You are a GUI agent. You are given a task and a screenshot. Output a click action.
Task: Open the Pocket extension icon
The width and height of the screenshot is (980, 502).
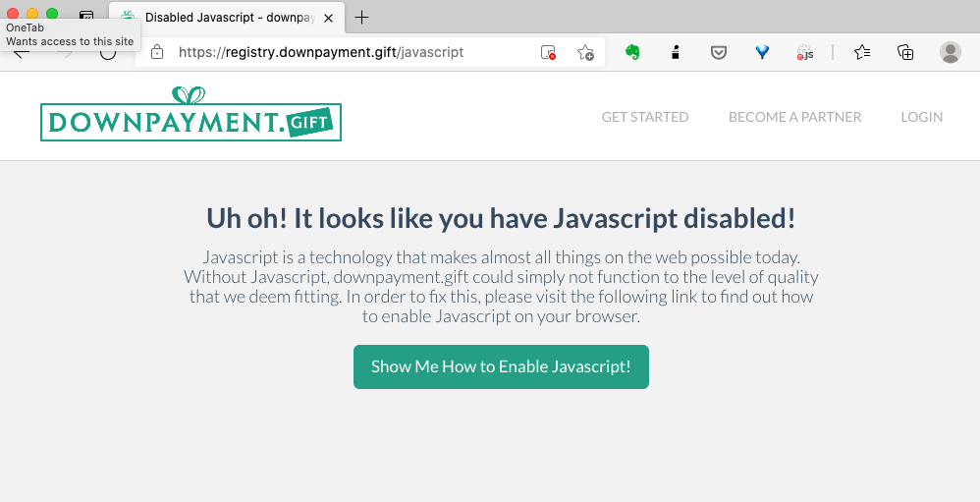pos(719,52)
